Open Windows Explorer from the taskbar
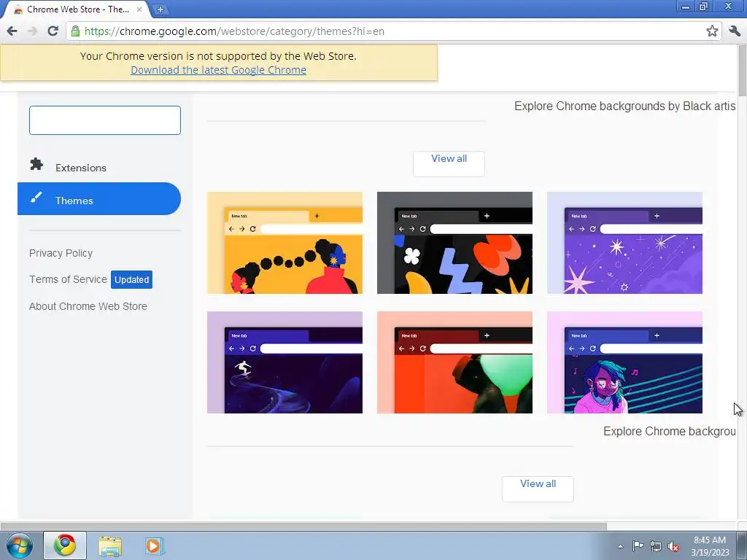Screen dimensions: 747x560 [x=110, y=546]
